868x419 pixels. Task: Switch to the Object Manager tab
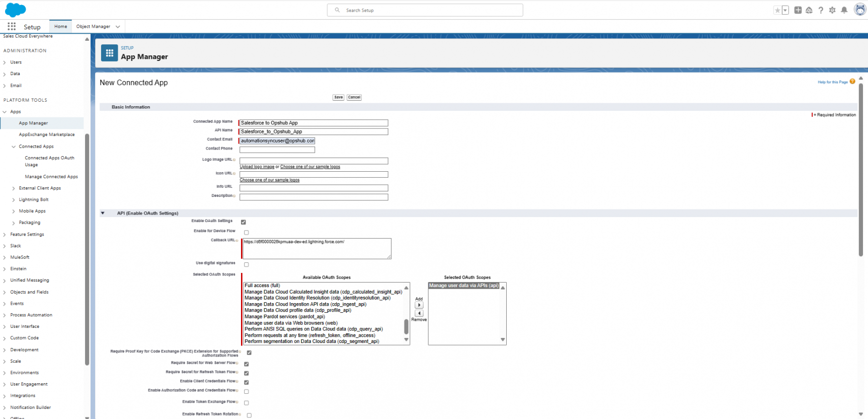(x=93, y=27)
